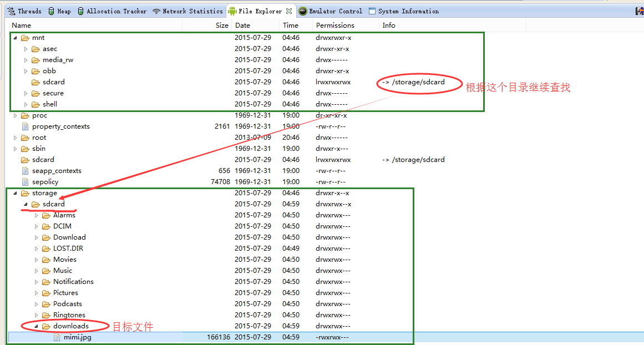Expand the asec folder
This screenshot has height=345, width=644.
pos(26,49)
